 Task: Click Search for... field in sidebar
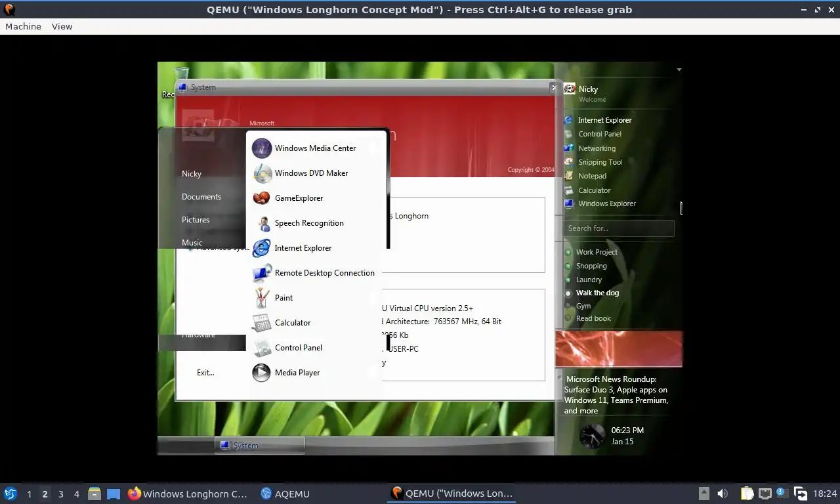[619, 228]
